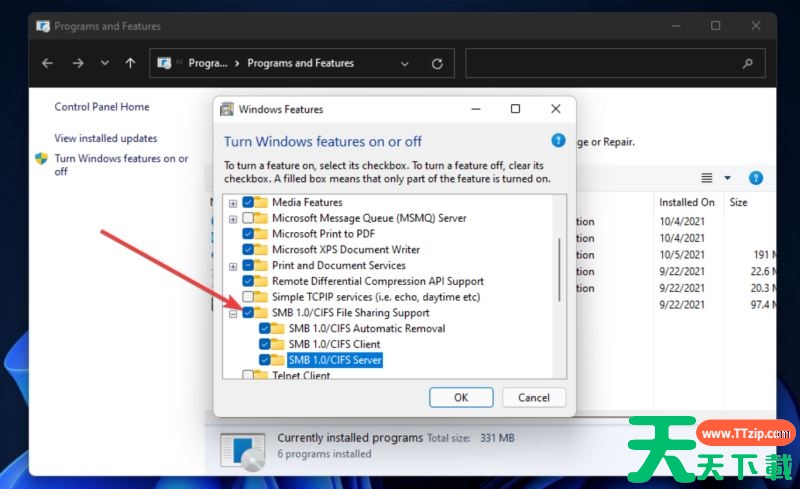Click the 331 MB total size value
800x489 pixels.
pos(497,438)
